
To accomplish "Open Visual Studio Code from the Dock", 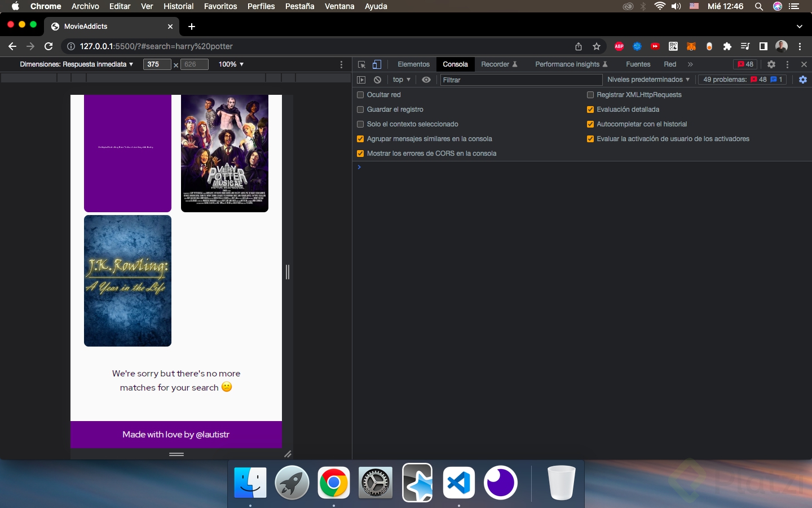I will tap(459, 483).
